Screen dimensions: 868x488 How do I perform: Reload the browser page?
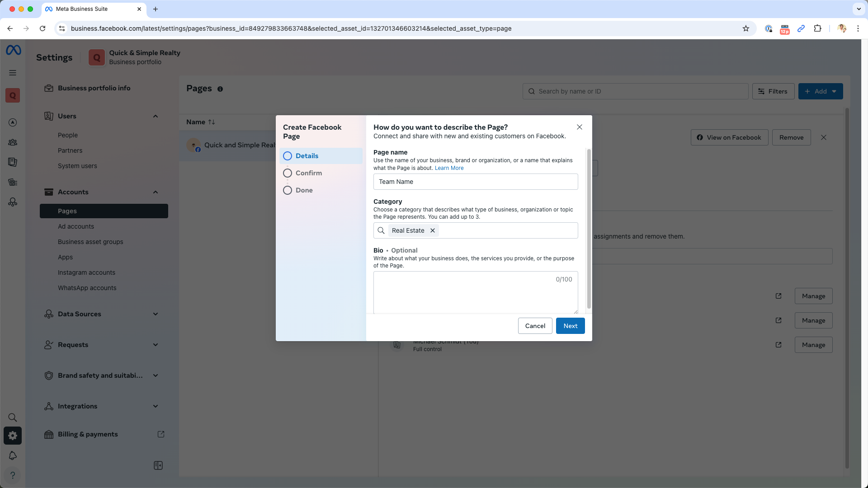(42, 28)
